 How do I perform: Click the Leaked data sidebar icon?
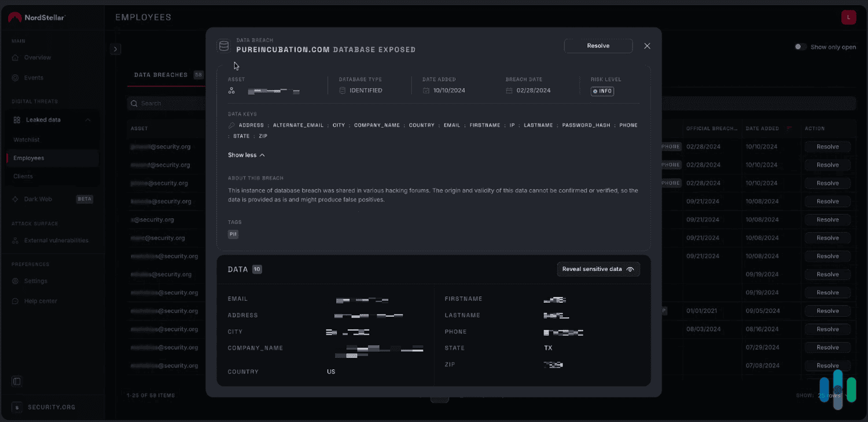[16, 119]
